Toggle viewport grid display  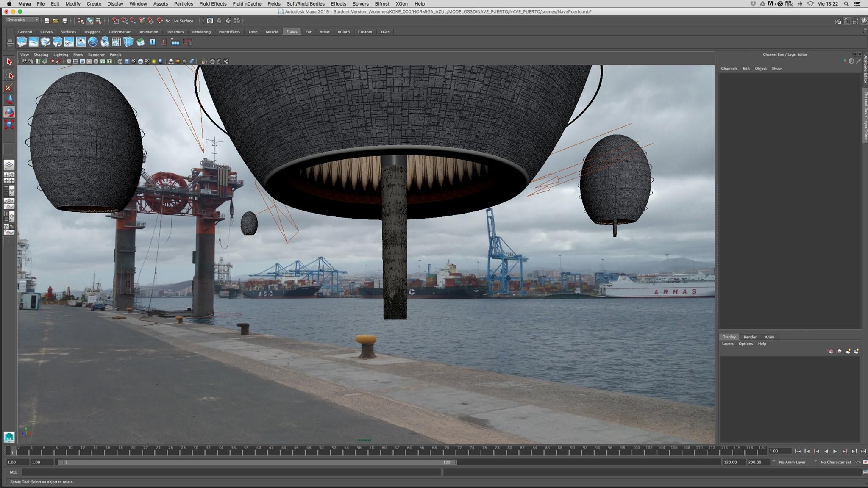[x=69, y=61]
